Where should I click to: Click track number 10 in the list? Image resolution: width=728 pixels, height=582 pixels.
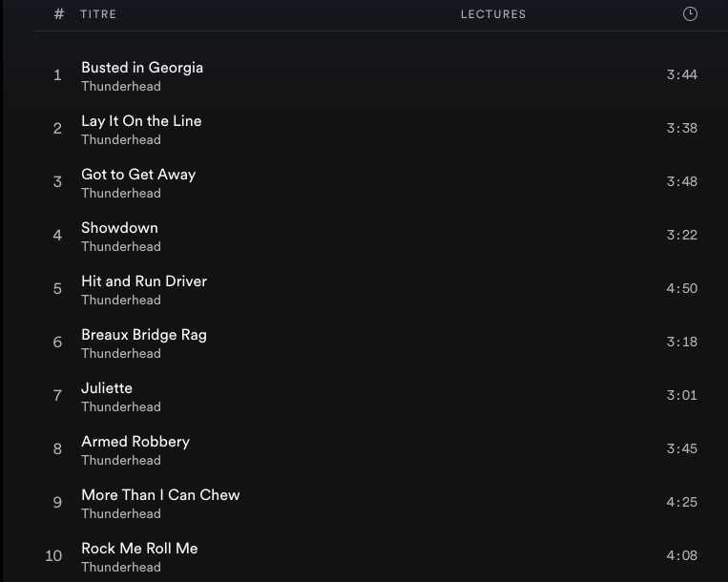coord(53,555)
